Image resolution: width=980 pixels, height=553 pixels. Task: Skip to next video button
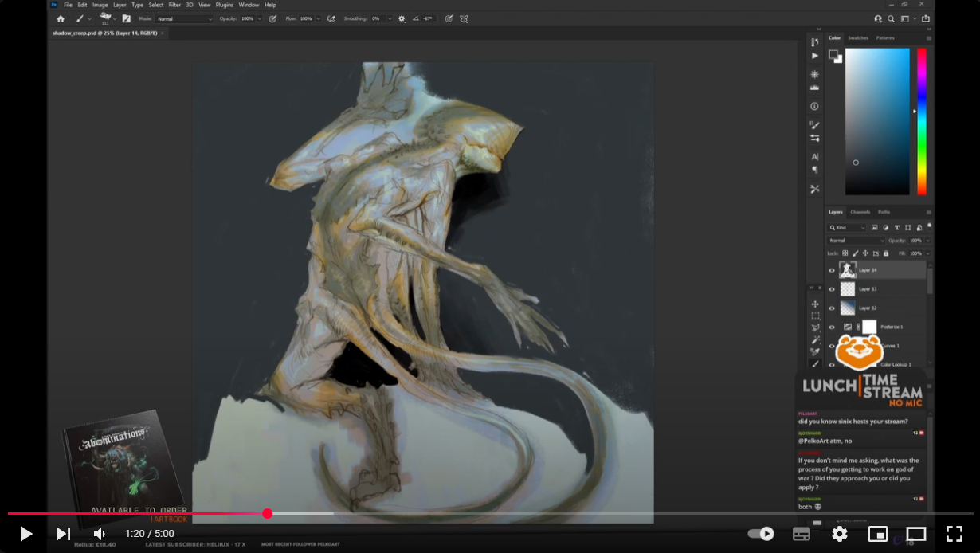[64, 534]
